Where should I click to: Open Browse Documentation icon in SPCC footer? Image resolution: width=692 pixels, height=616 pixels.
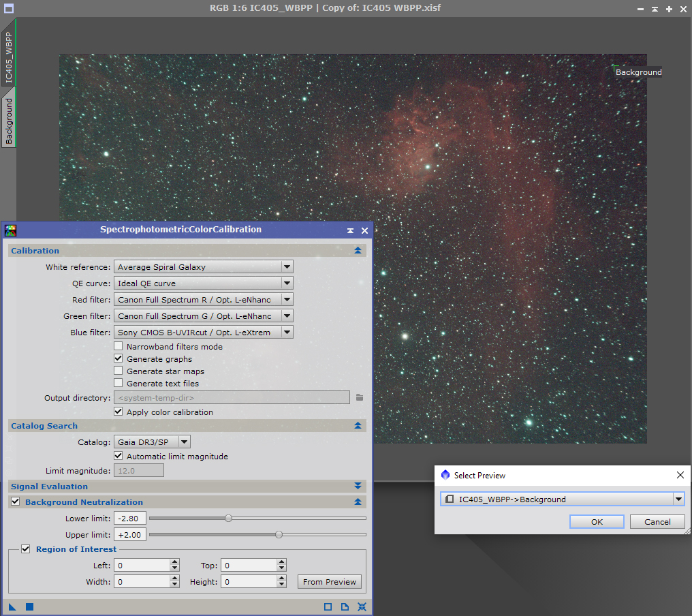click(345, 606)
